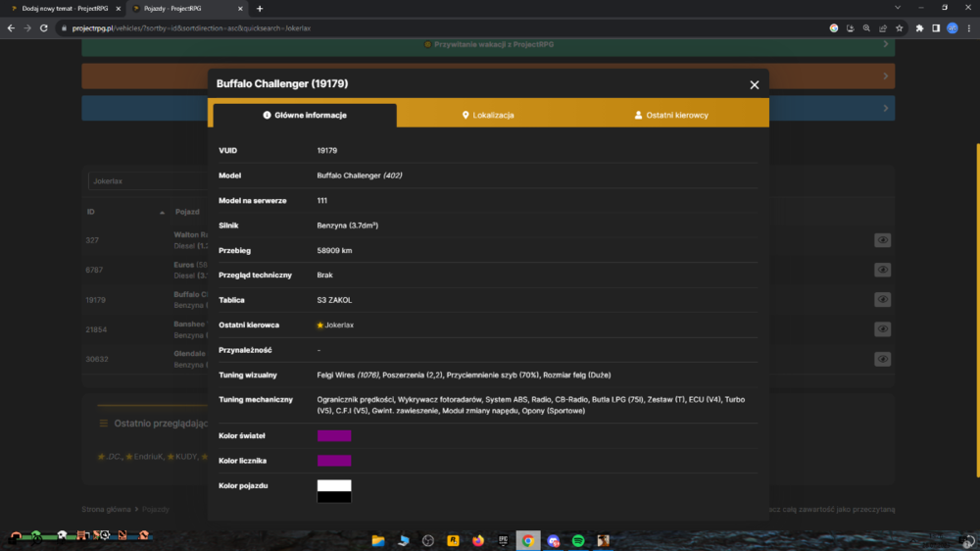
Task: Expand the green Przywitanie wakacji banner chevron
Action: [x=886, y=44]
